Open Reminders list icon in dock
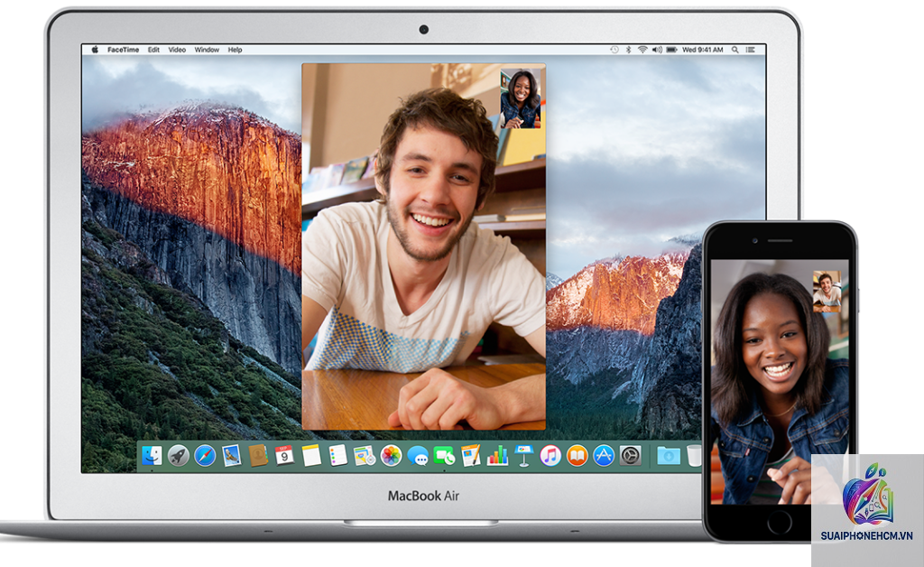The height and width of the screenshot is (567, 924). point(337,456)
